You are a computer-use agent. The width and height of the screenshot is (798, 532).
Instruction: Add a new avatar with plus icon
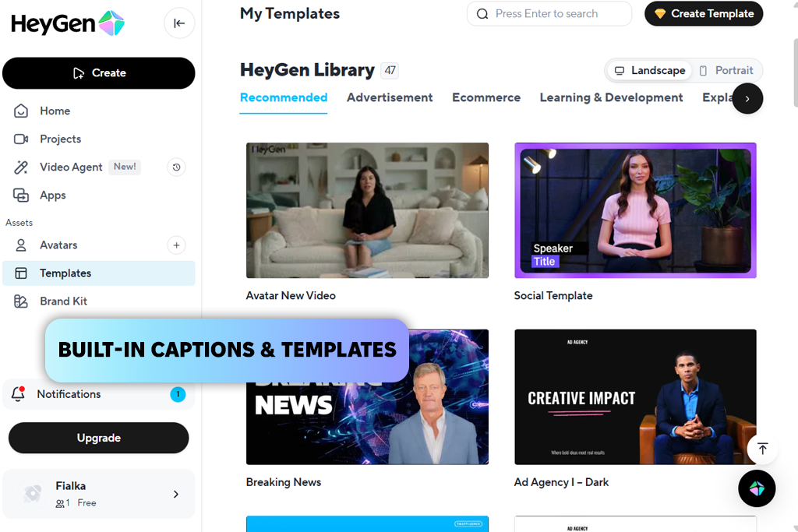tap(177, 245)
